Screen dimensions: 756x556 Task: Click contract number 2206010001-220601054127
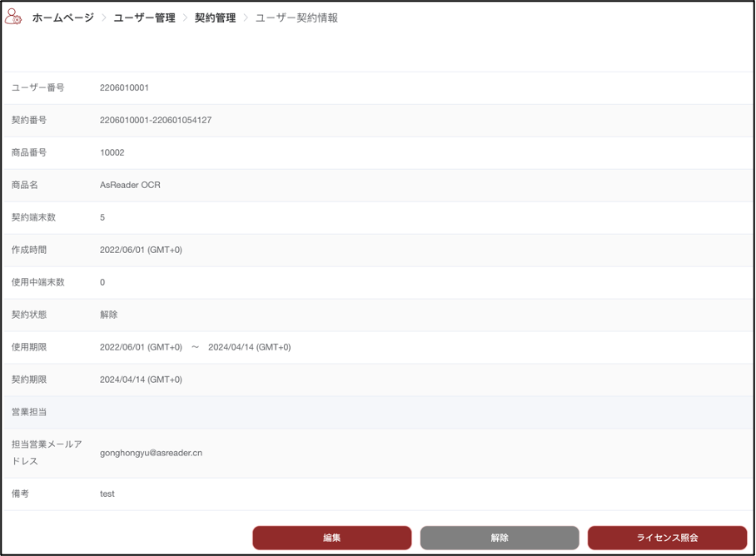coord(156,120)
